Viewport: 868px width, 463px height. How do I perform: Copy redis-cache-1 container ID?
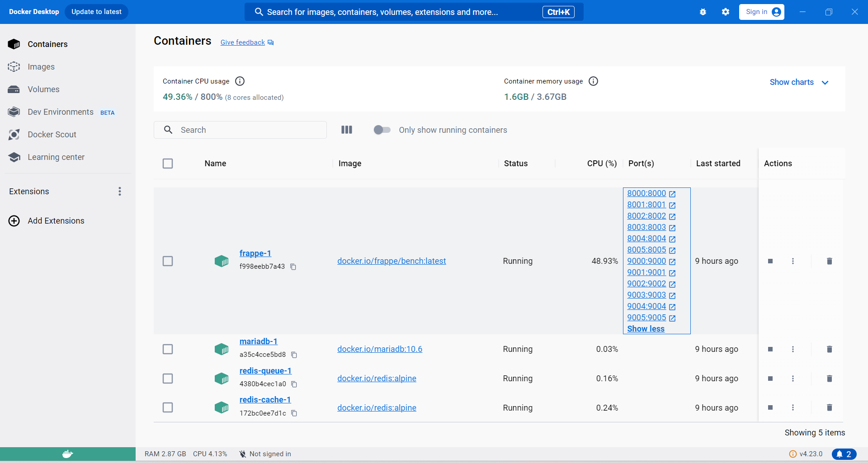click(x=294, y=413)
